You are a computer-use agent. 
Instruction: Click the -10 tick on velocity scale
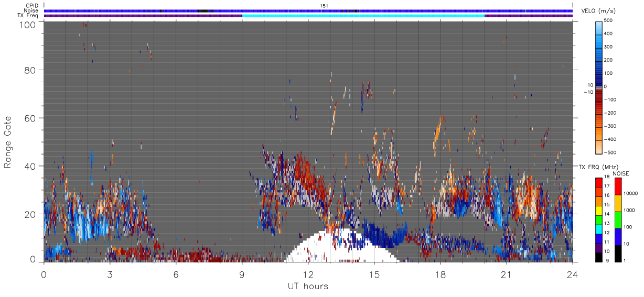tap(588, 92)
